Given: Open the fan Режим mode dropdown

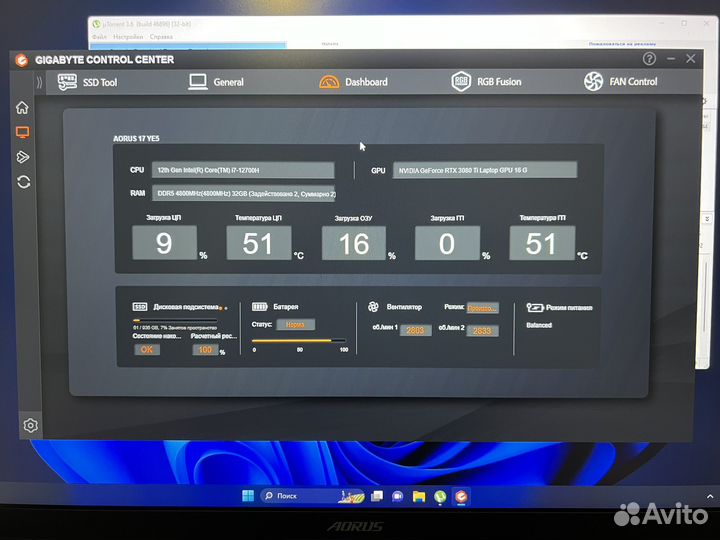Looking at the screenshot, I should click(482, 308).
